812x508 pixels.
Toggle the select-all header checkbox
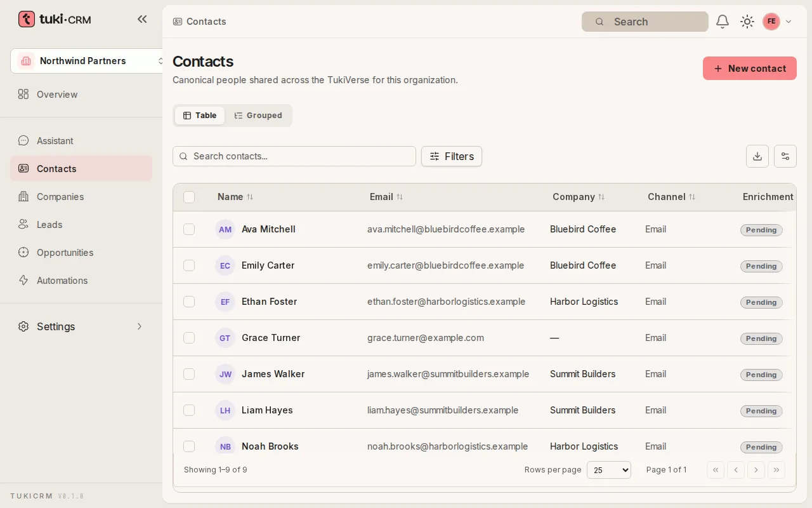[189, 197]
